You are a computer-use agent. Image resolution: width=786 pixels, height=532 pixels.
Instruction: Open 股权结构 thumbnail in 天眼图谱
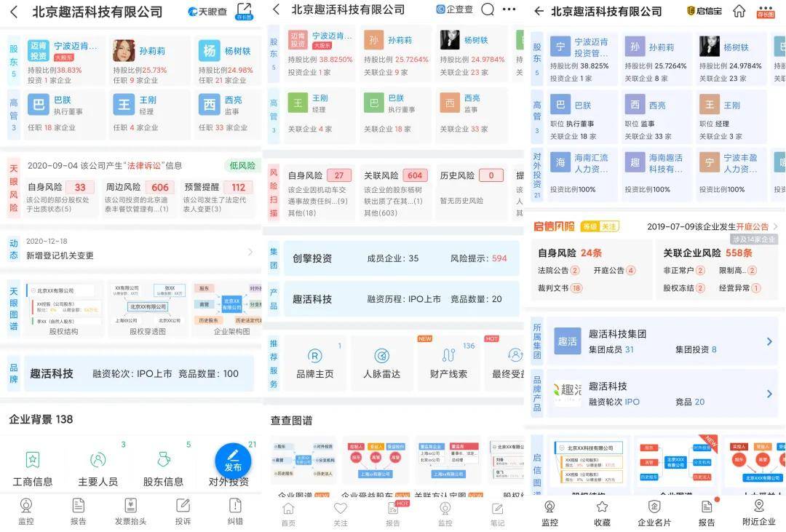(x=63, y=309)
